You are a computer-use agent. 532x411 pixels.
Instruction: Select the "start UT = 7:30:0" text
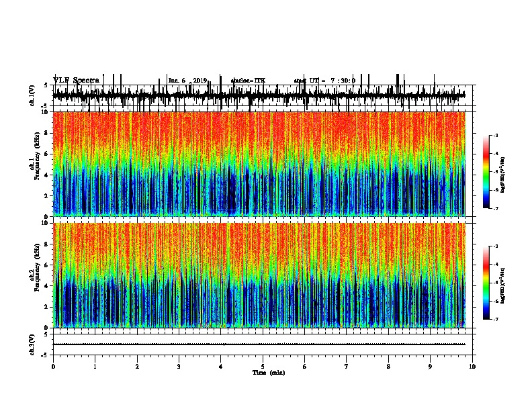[x=324, y=81]
